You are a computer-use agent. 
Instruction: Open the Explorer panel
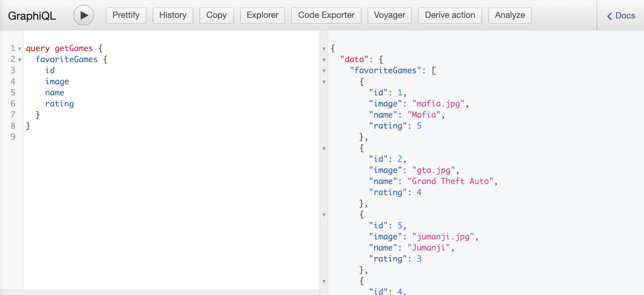[x=262, y=15]
